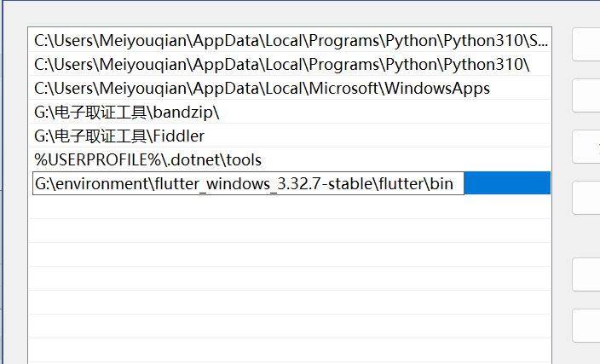Place cursor after 'bin' in the flutter path field

point(457,183)
